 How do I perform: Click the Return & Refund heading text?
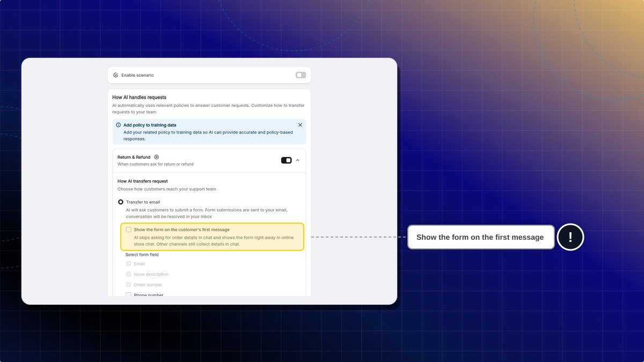134,157
